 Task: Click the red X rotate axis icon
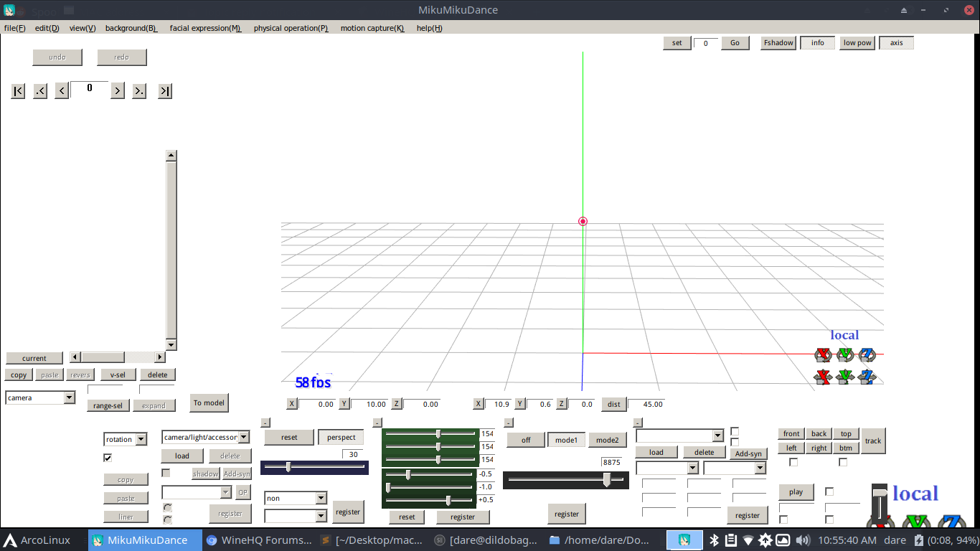coord(823,354)
